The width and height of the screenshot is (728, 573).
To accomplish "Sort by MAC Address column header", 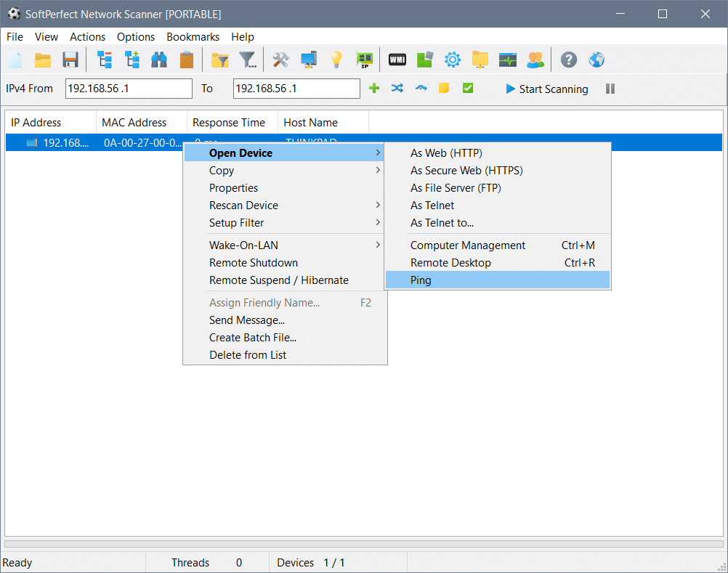I will pos(141,123).
